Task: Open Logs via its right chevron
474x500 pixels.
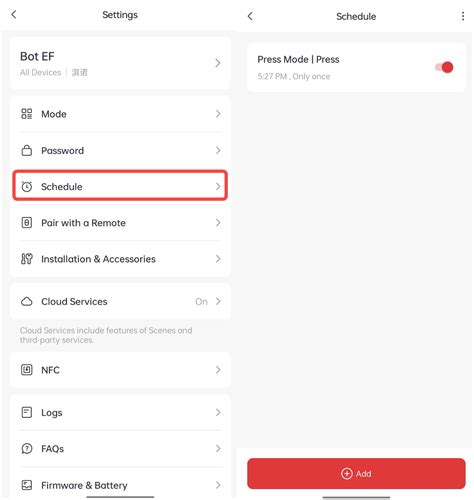Action: click(218, 412)
